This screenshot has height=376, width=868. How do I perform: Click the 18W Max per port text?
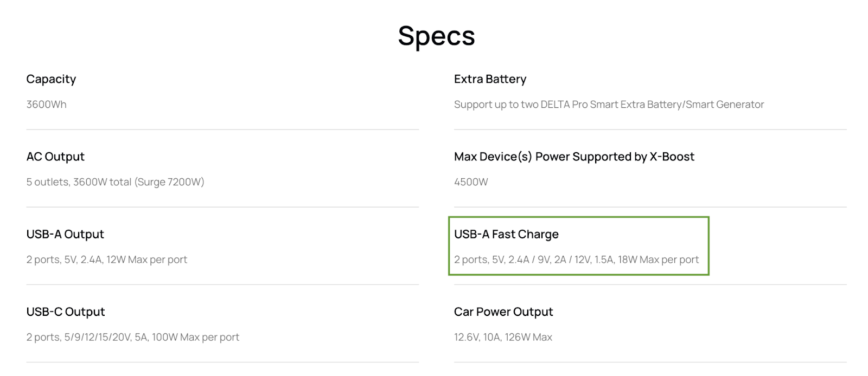658,260
